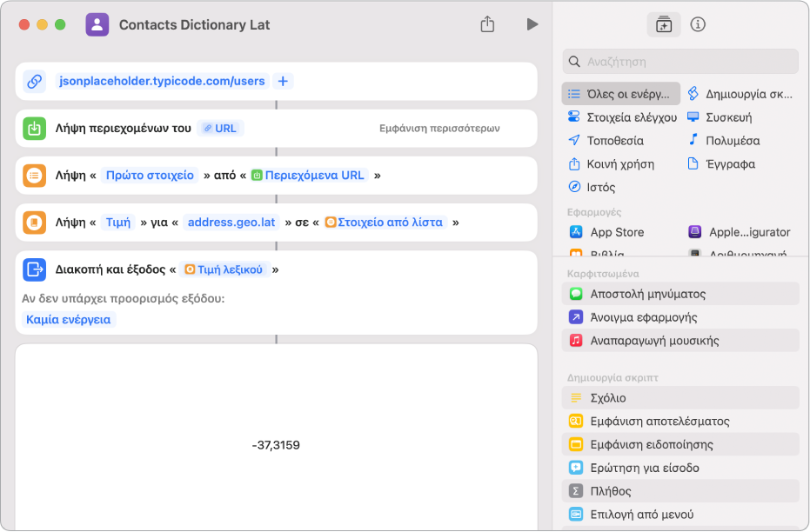Add Άνοιγμα εφαρμογής action

(x=680, y=317)
